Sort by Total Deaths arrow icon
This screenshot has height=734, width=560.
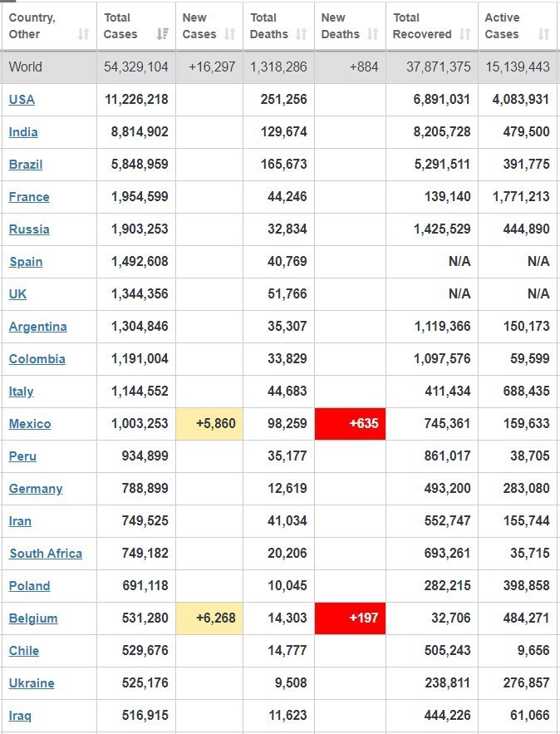tap(301, 34)
